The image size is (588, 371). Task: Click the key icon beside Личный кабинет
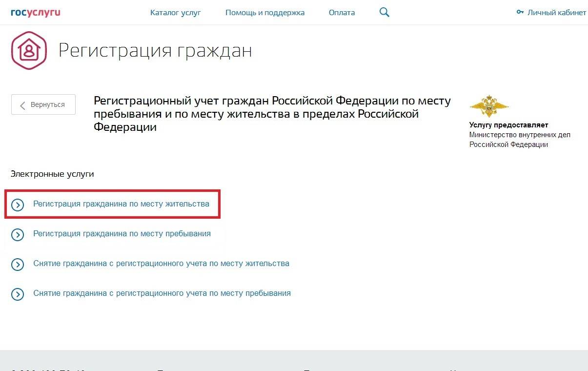(x=520, y=13)
